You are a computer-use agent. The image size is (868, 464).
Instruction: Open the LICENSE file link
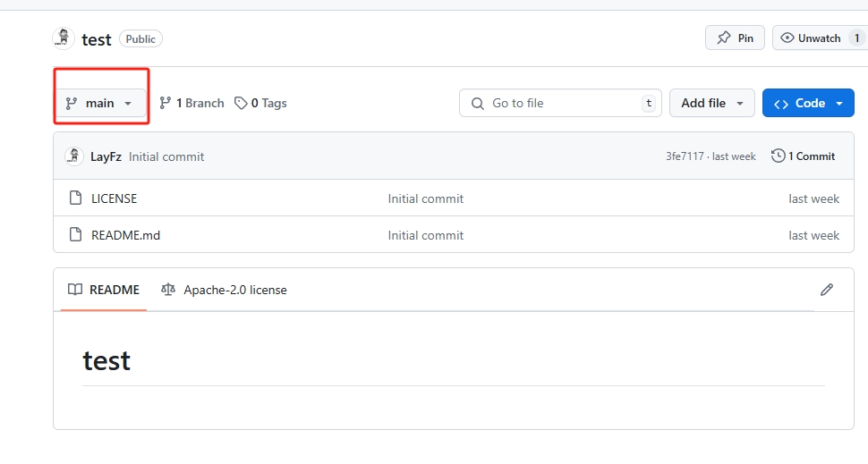click(115, 198)
